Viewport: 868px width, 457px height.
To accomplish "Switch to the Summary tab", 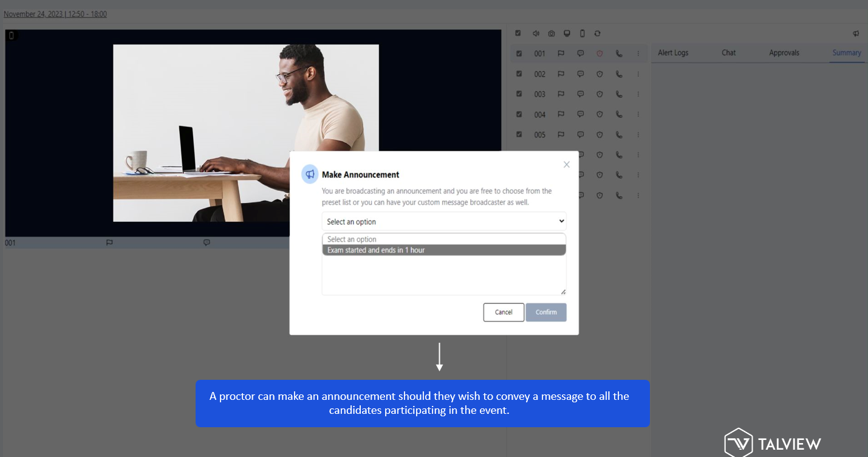I will [847, 53].
